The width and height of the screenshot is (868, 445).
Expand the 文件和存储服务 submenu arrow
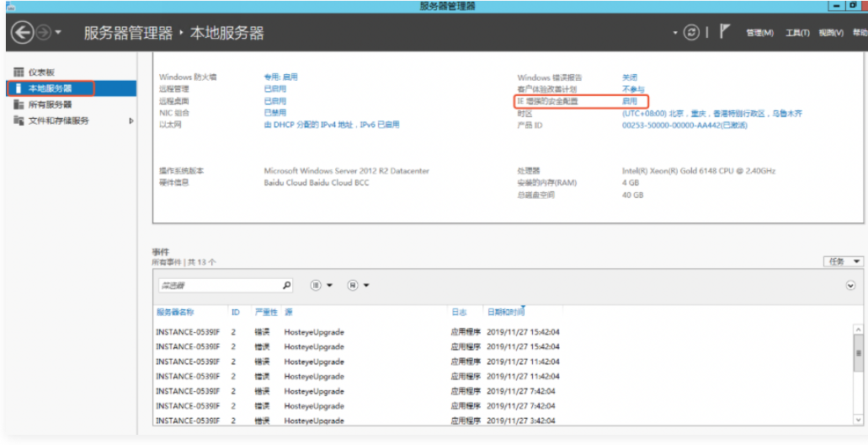pyautogui.click(x=130, y=121)
